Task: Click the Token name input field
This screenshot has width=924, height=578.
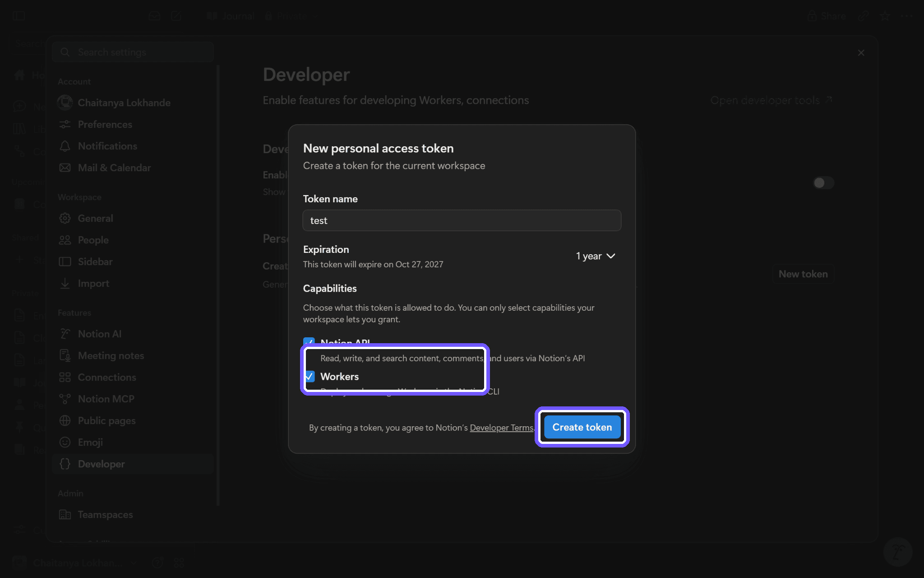Action: [x=462, y=220]
